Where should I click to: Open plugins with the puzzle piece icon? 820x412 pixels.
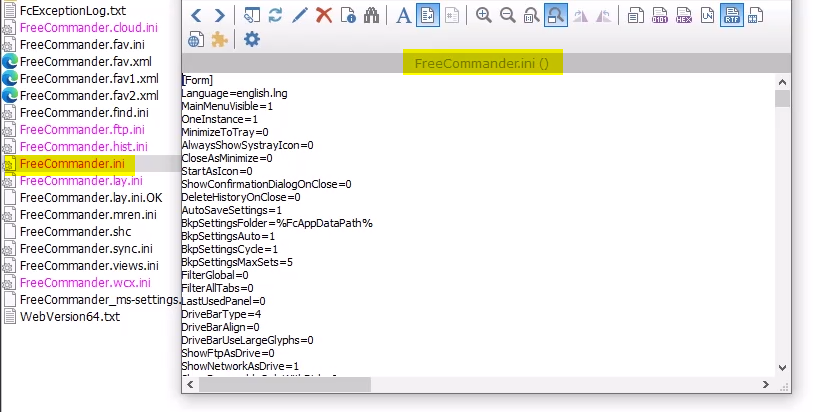point(220,39)
